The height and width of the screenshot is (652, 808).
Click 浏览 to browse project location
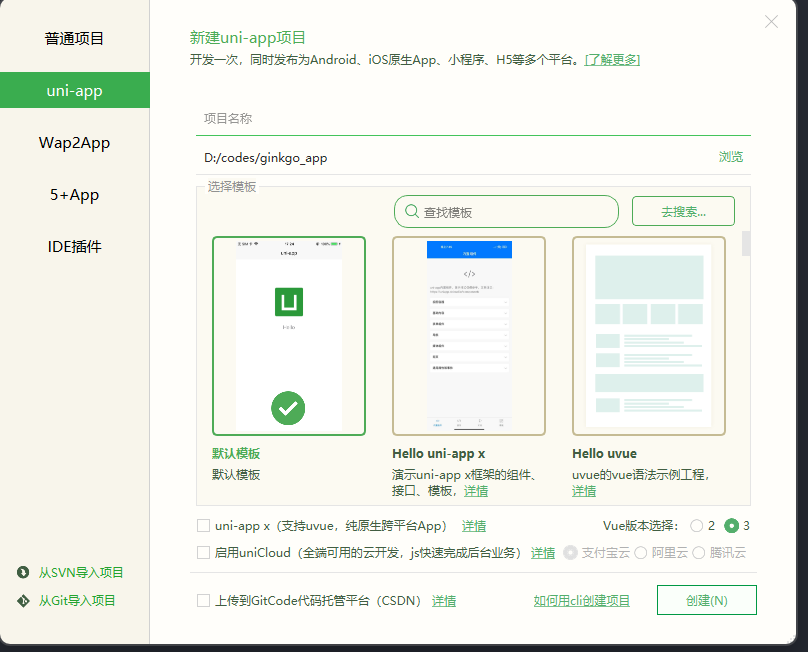731,157
